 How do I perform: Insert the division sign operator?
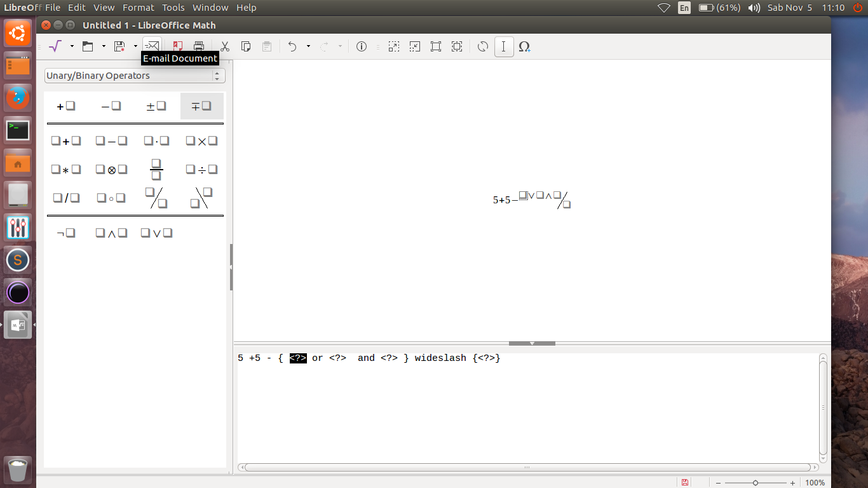[201, 170]
